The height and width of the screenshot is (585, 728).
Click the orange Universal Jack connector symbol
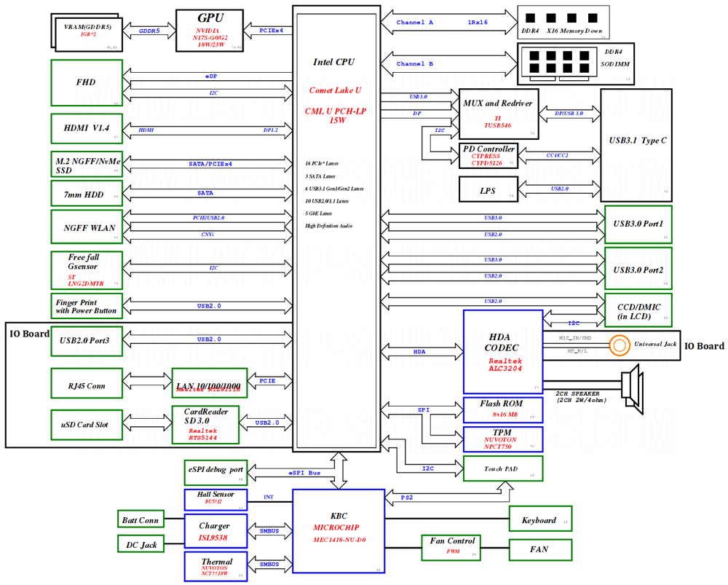pyautogui.click(x=619, y=346)
